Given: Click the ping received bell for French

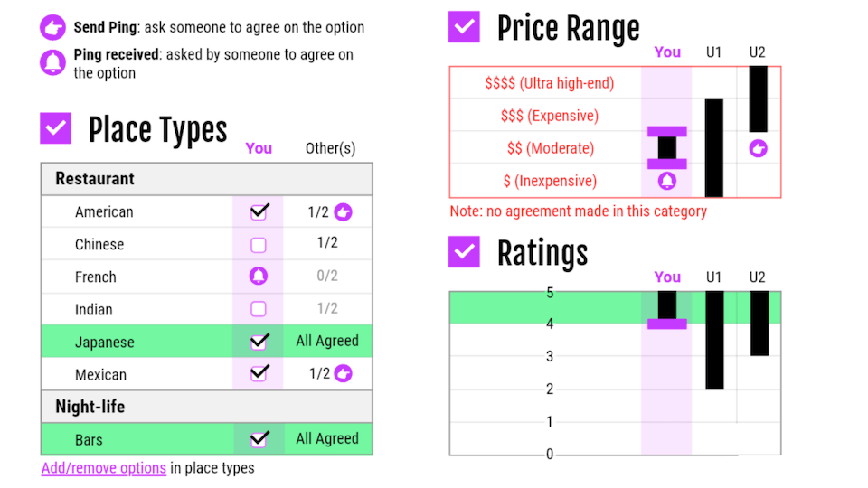Looking at the screenshot, I should (x=259, y=277).
